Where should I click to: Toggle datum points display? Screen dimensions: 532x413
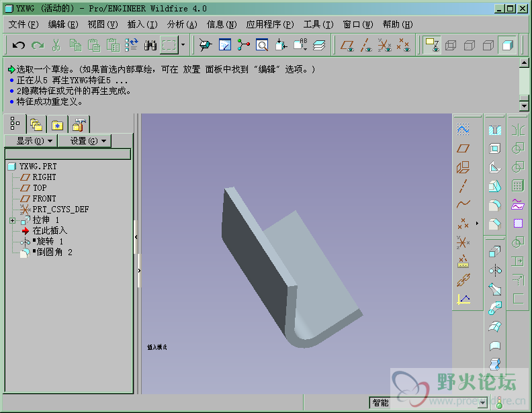point(404,45)
